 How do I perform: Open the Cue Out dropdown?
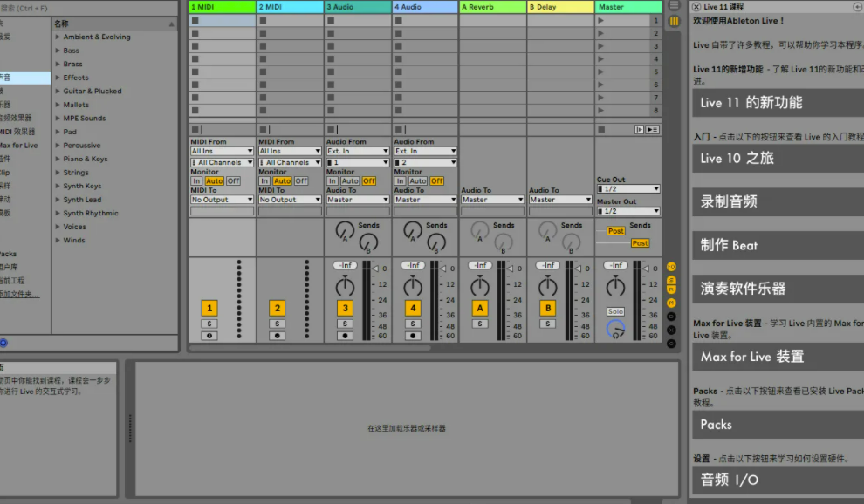point(628,189)
